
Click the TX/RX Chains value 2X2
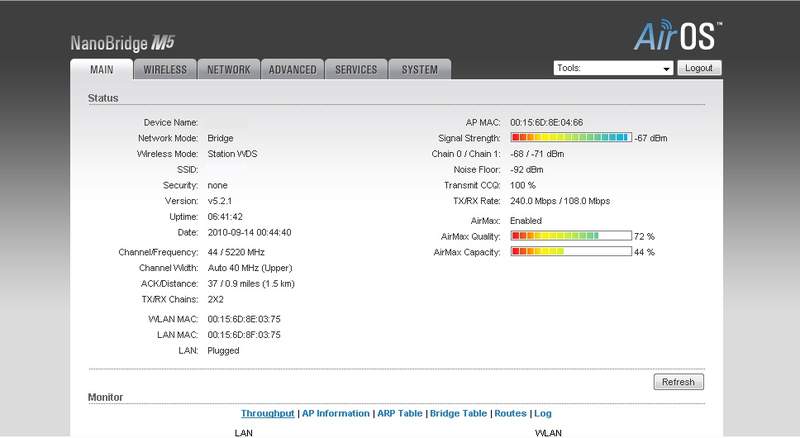click(x=215, y=300)
